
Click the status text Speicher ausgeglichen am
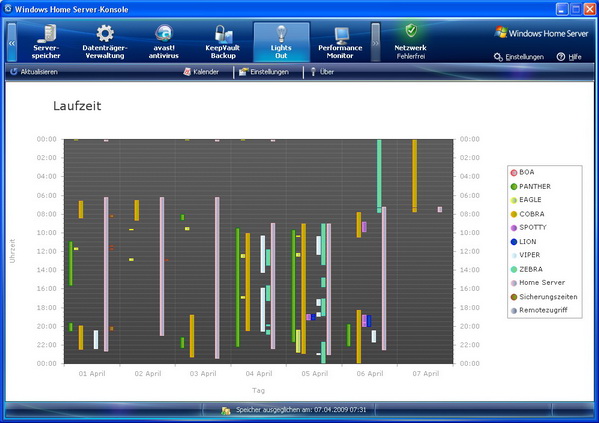tap(301, 410)
